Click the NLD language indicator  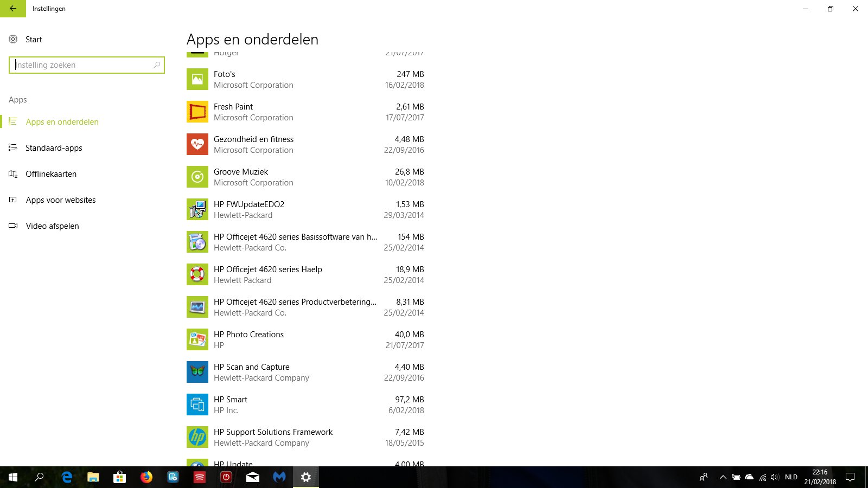(x=792, y=477)
